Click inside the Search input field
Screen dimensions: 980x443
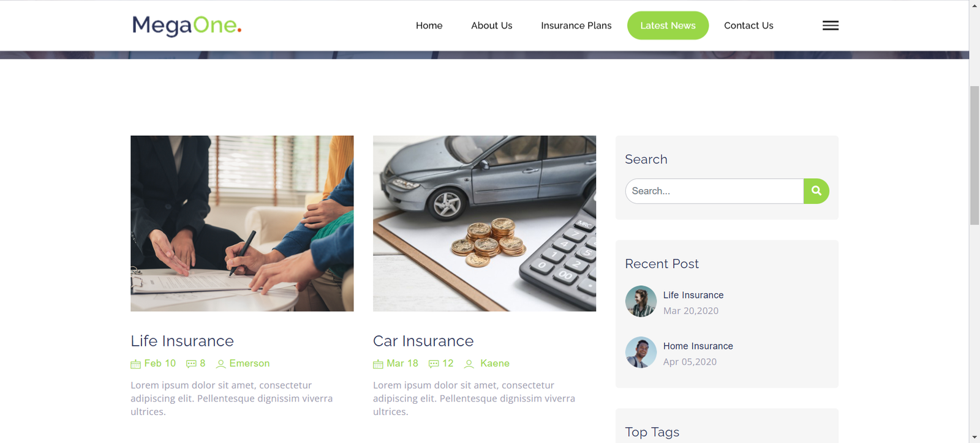(714, 191)
